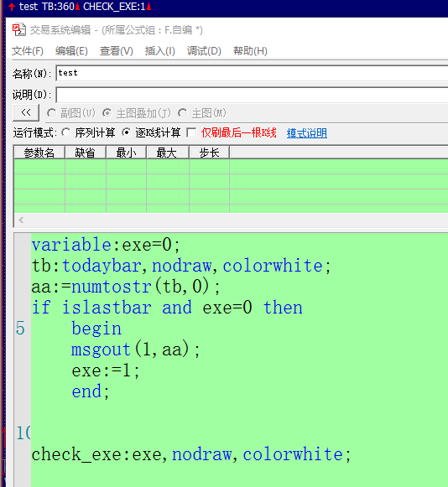Click the 最大 column header
Image resolution: width=448 pixels, height=487 pixels.
point(167,153)
